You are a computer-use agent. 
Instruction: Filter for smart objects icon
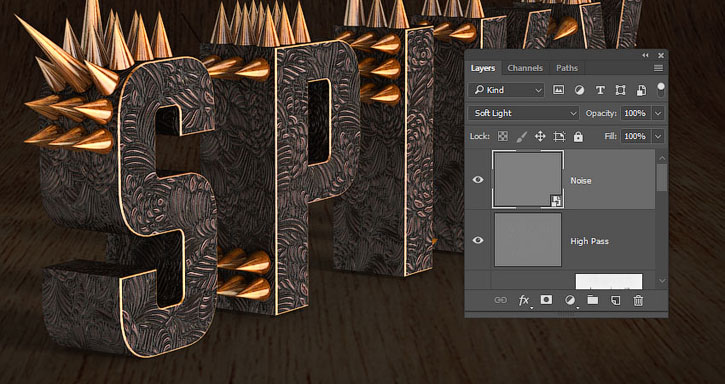tap(641, 90)
